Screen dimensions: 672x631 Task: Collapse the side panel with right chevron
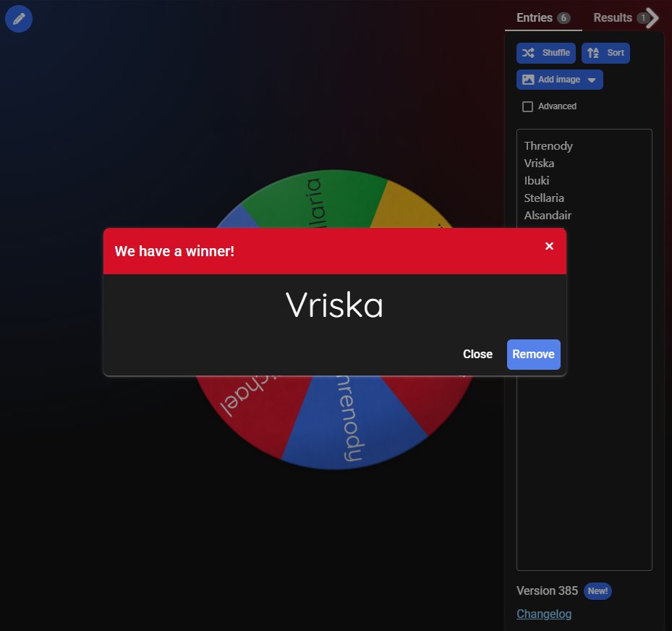tap(652, 18)
